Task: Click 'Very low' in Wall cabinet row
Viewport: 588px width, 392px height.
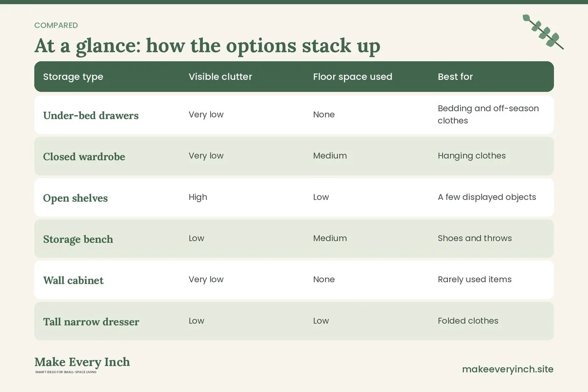Action: click(206, 279)
